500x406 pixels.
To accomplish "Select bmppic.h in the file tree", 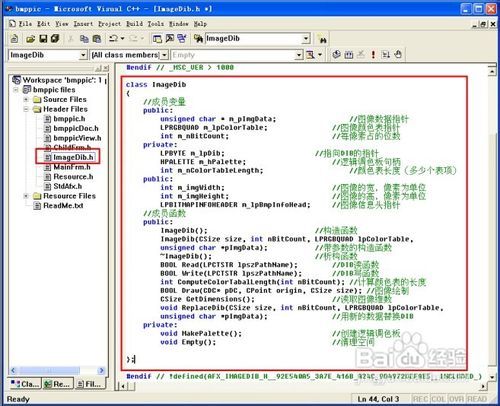I will tap(69, 119).
